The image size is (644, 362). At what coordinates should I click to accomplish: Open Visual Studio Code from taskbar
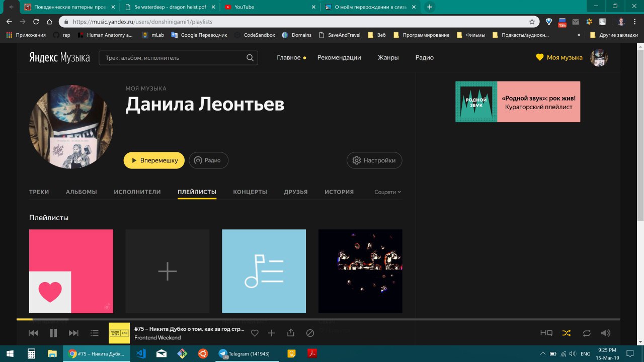tap(141, 353)
